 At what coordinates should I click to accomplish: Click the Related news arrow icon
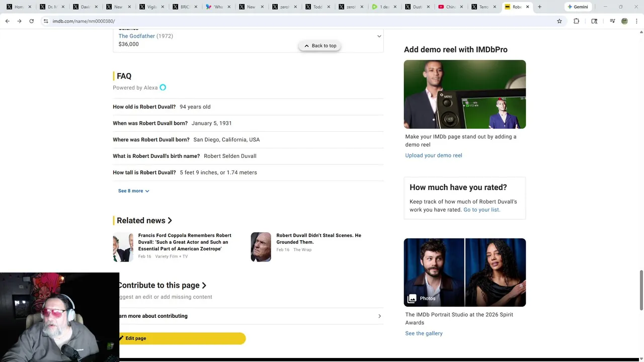[170, 221]
